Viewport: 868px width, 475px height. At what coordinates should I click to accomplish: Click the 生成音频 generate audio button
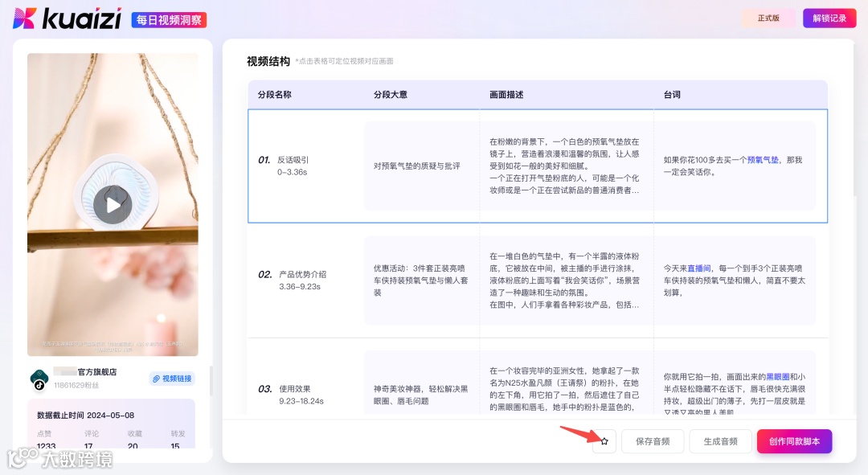[720, 440]
